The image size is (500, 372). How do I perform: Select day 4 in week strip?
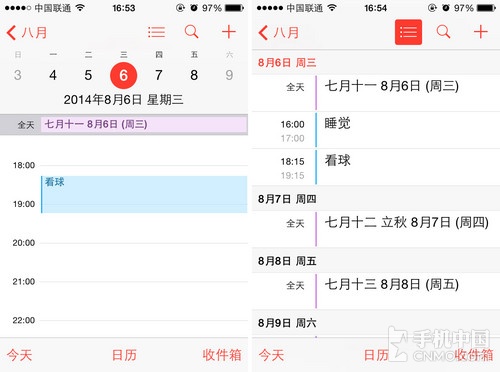pos(53,75)
